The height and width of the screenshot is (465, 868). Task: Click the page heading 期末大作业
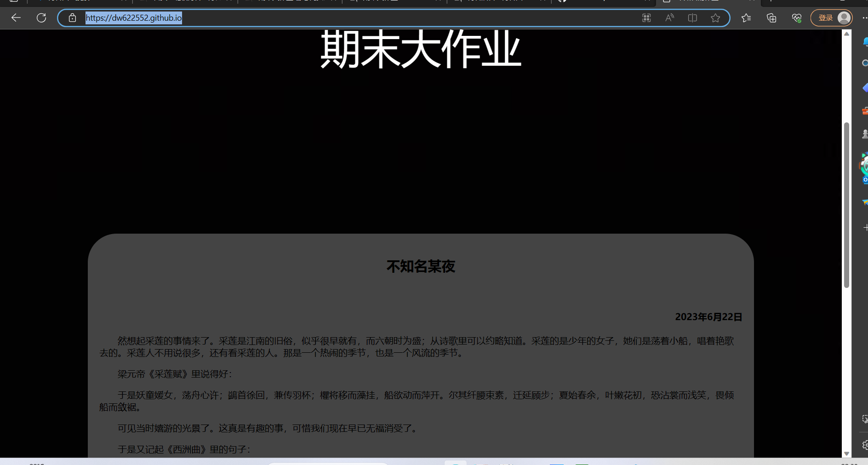(x=421, y=49)
